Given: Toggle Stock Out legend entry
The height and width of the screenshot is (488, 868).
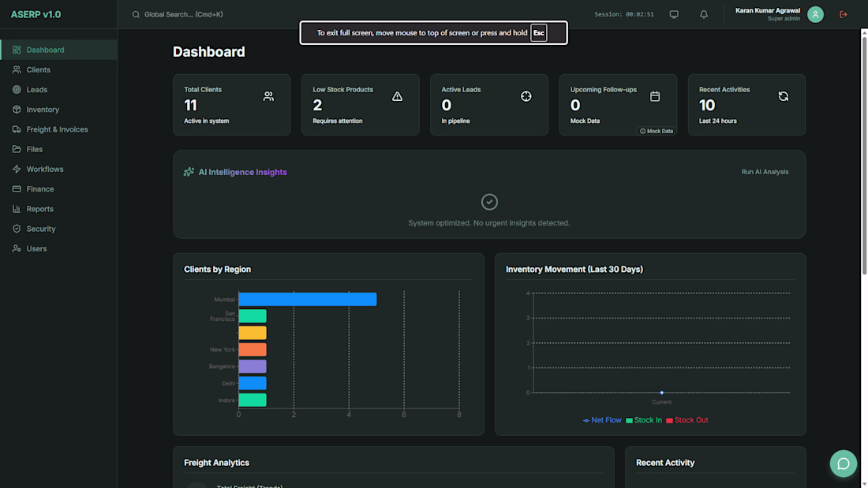Looking at the screenshot, I should point(687,420).
